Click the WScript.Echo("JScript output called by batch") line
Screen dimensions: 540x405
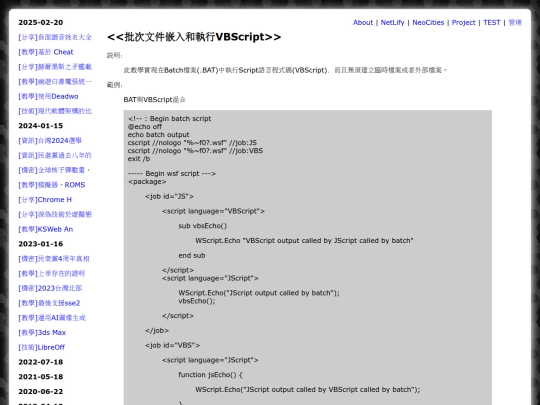259,293
